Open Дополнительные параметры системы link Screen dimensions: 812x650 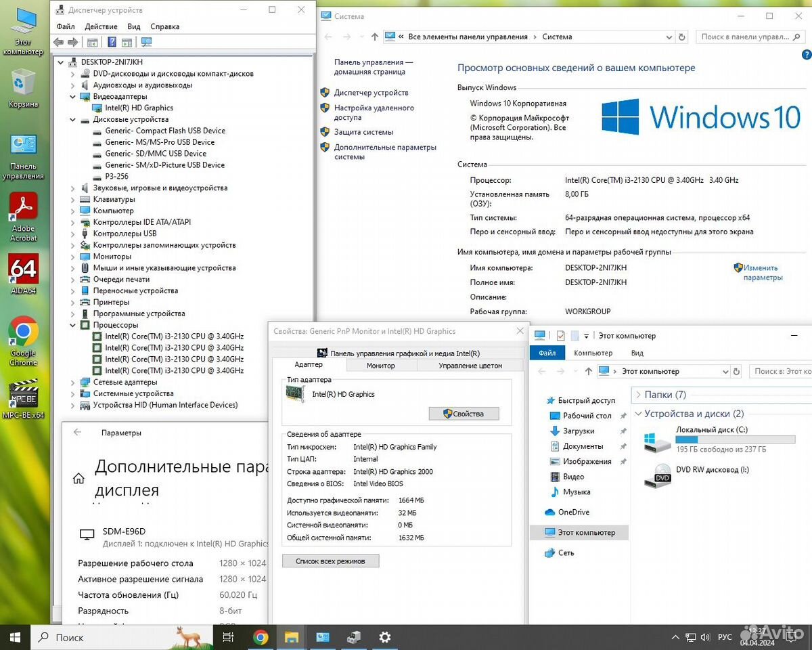click(385, 152)
